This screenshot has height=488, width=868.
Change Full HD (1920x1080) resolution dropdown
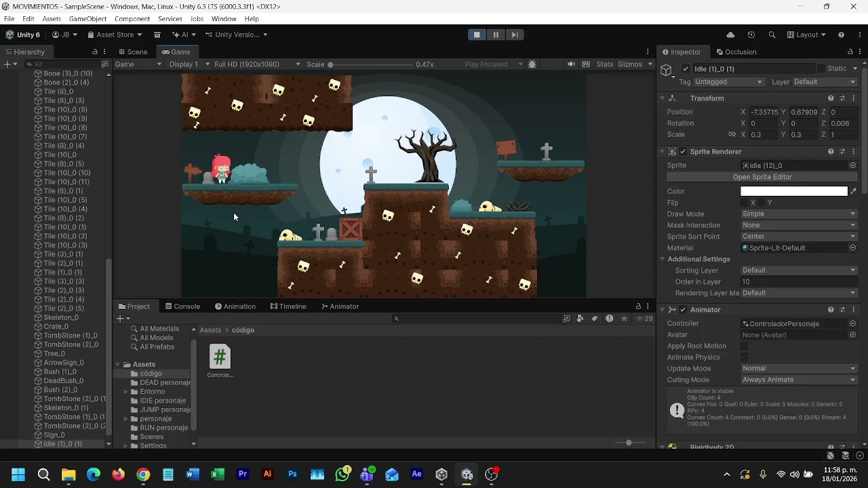click(257, 64)
